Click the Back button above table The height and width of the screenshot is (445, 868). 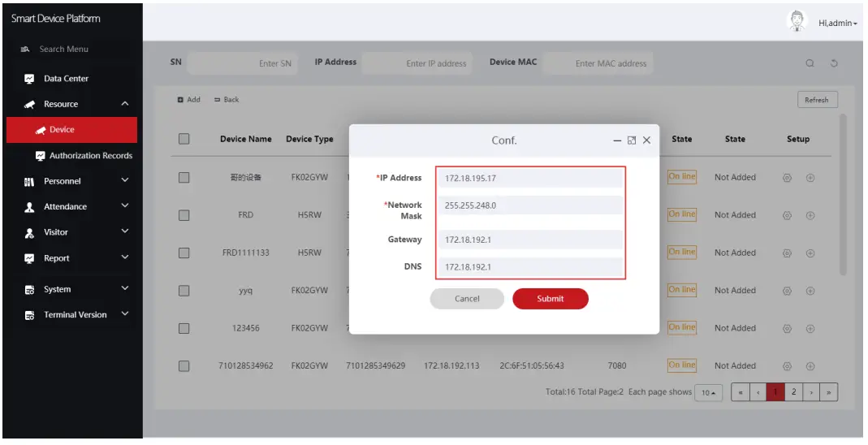tap(227, 100)
